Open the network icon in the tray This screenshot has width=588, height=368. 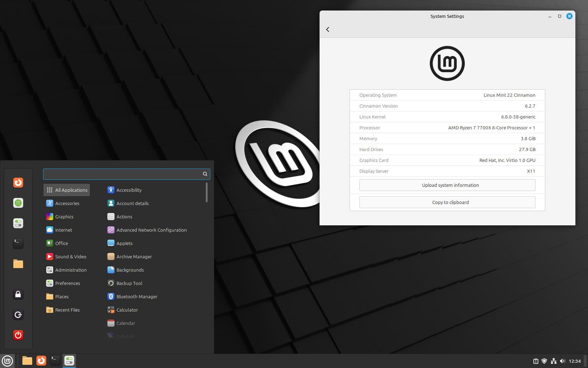[554, 361]
